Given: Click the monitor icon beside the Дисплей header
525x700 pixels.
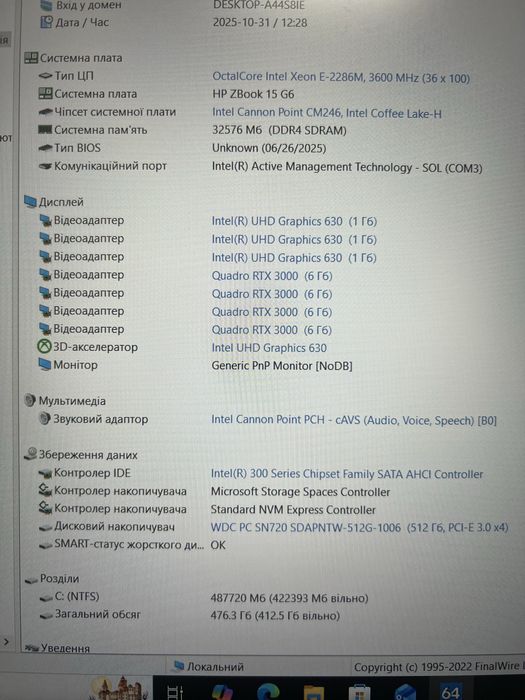Looking at the screenshot, I should [x=30, y=202].
